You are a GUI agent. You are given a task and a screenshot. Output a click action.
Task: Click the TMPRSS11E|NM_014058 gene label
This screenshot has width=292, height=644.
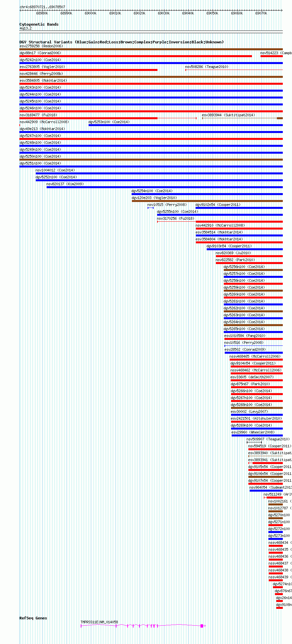[99, 622]
